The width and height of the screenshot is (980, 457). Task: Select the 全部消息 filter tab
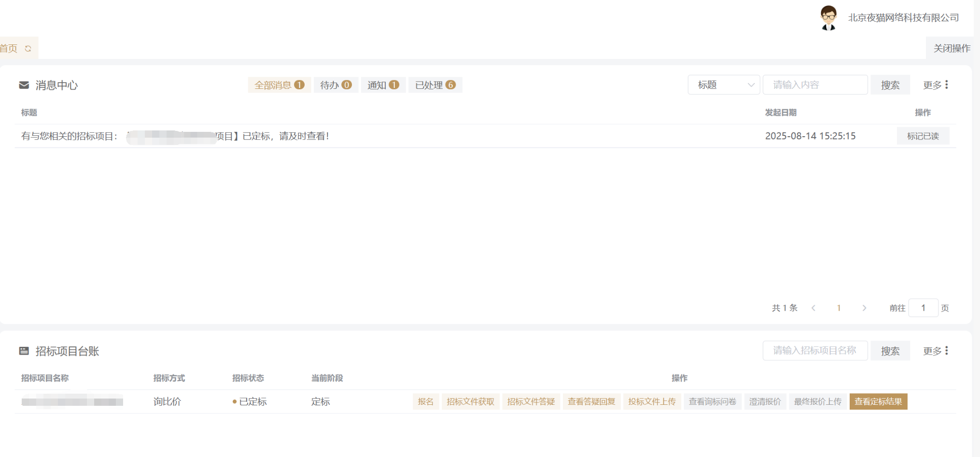[x=279, y=85]
